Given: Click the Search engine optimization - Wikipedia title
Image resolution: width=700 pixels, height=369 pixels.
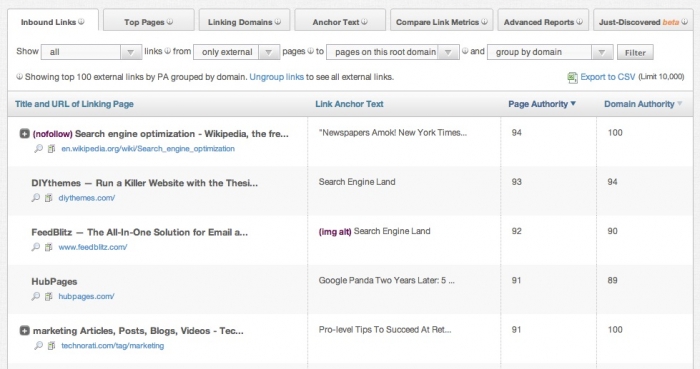Looking at the screenshot, I should pyautogui.click(x=182, y=134).
